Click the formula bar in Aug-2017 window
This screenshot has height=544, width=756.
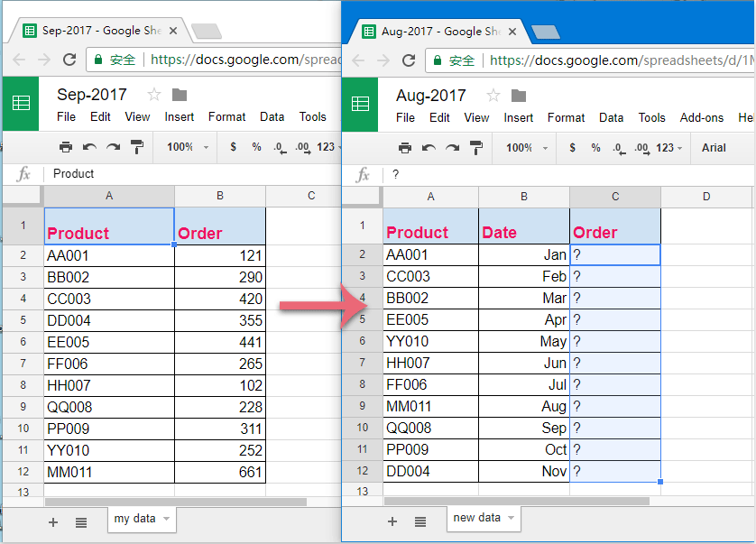[x=568, y=174]
